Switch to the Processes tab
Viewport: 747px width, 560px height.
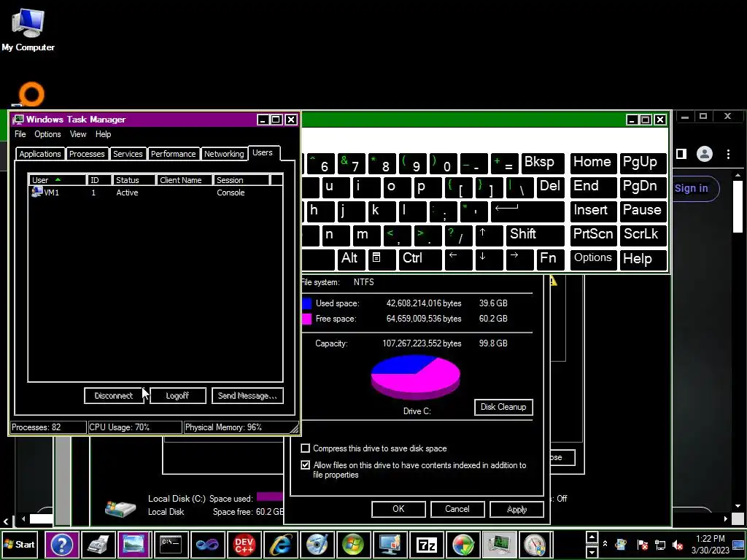[87, 154]
